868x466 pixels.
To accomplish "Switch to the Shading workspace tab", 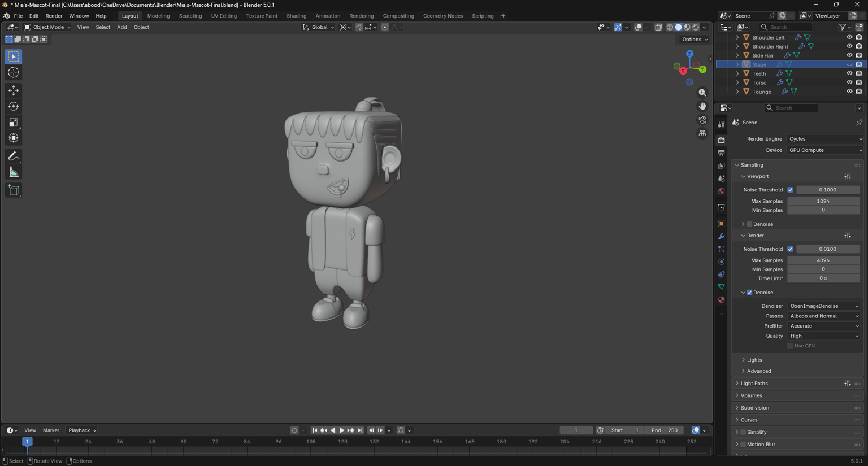I will click(x=296, y=16).
